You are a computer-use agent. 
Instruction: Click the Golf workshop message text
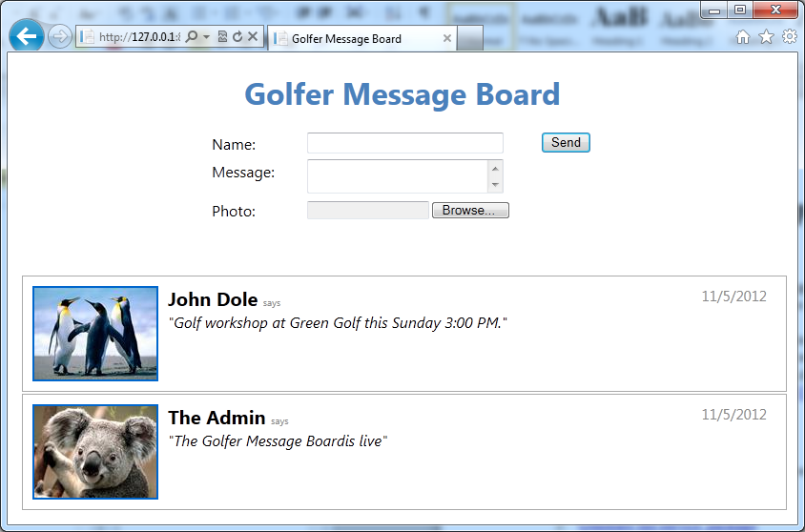point(338,323)
